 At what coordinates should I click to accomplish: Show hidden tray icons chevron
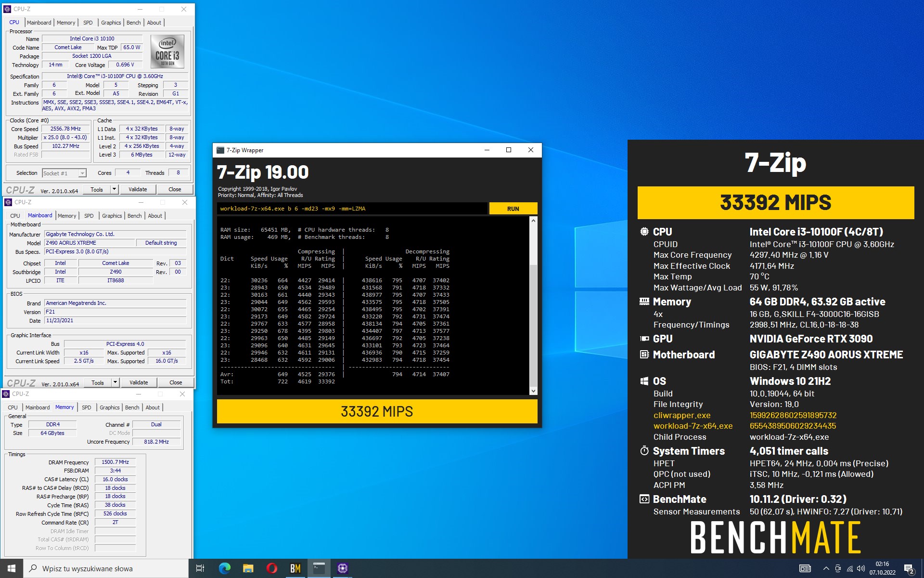coord(826,568)
